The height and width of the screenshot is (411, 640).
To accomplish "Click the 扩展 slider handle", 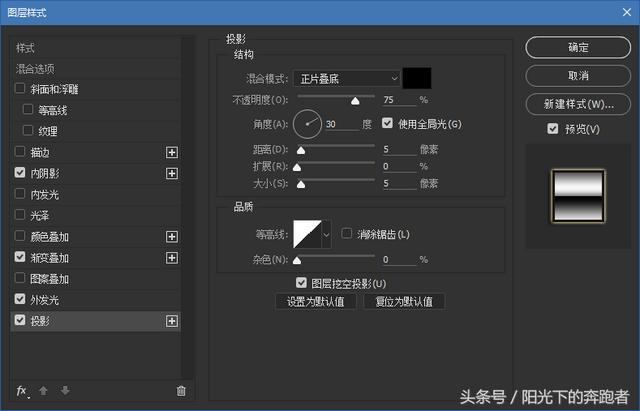I will [x=297, y=167].
